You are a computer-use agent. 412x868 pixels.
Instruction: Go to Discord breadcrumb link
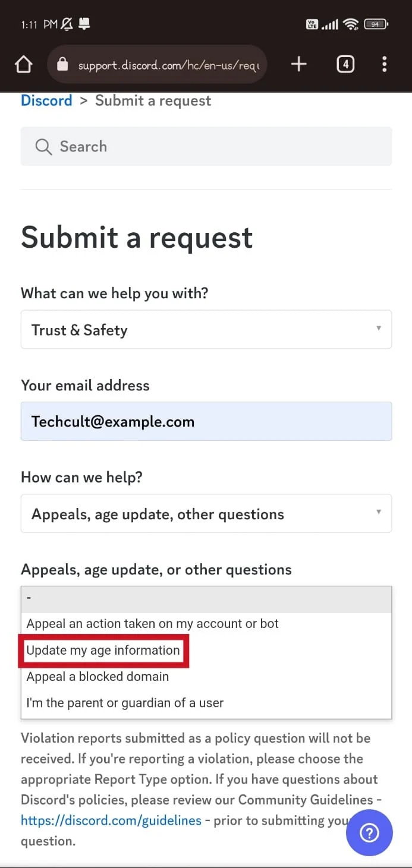(x=46, y=100)
